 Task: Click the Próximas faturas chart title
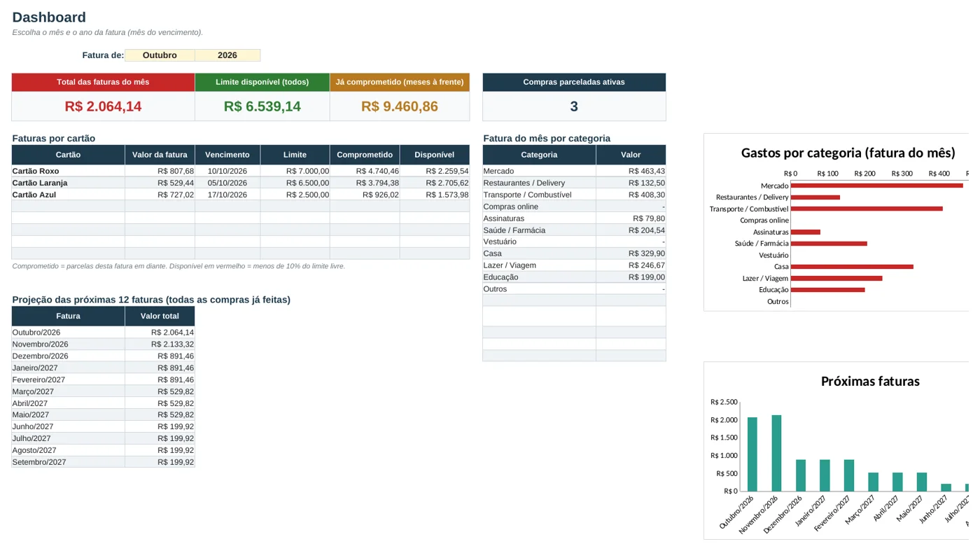[870, 381]
